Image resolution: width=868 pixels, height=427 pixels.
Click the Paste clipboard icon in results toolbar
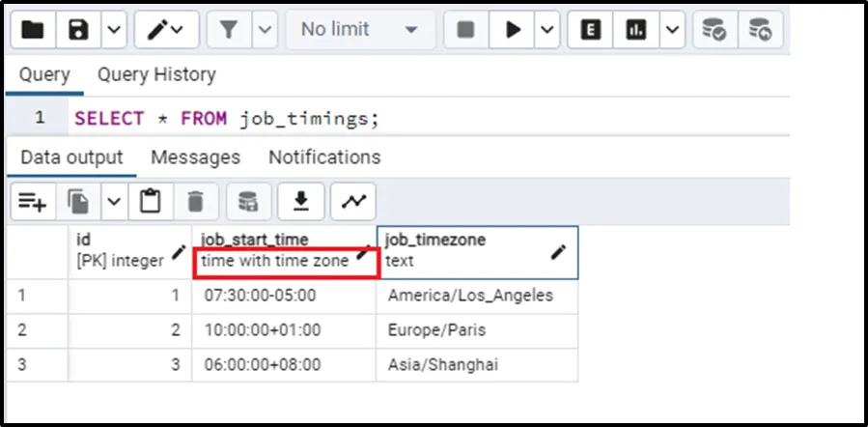tap(150, 202)
